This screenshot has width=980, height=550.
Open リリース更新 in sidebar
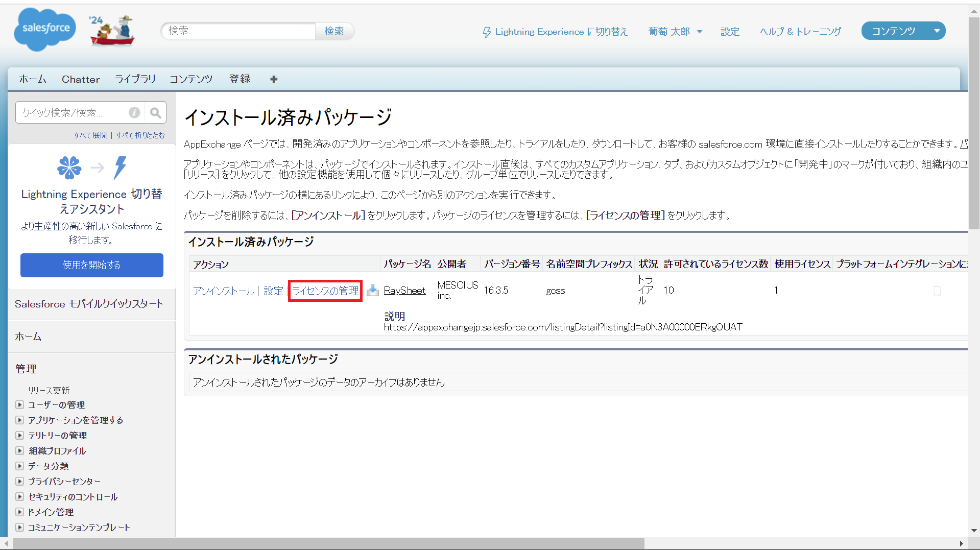pyautogui.click(x=49, y=390)
